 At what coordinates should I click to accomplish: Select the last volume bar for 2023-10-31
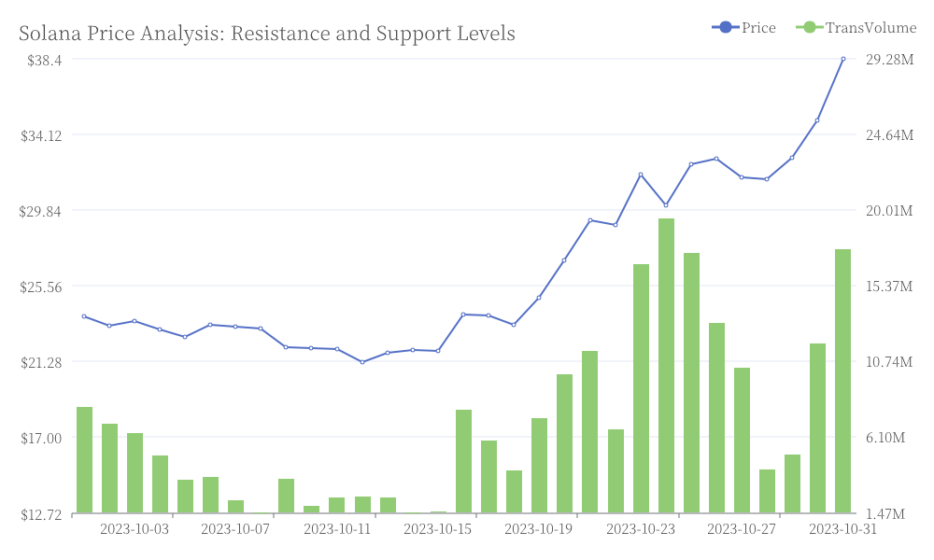(x=842, y=381)
